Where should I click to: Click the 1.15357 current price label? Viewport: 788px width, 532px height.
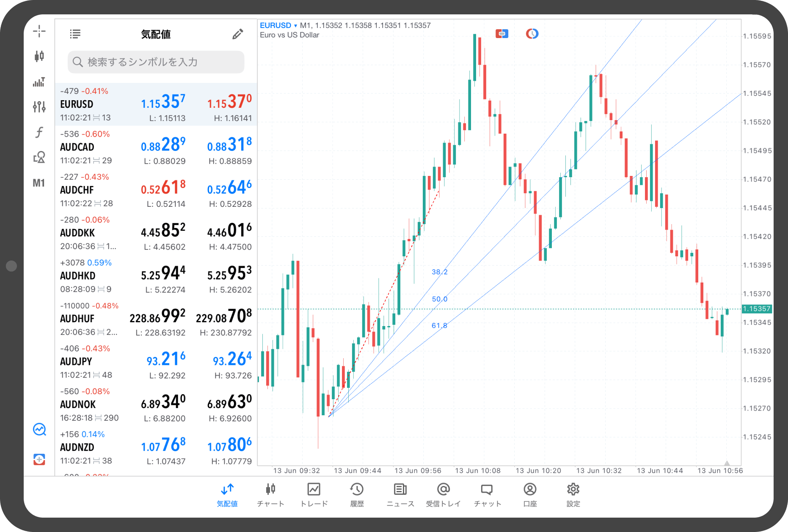[x=756, y=309]
